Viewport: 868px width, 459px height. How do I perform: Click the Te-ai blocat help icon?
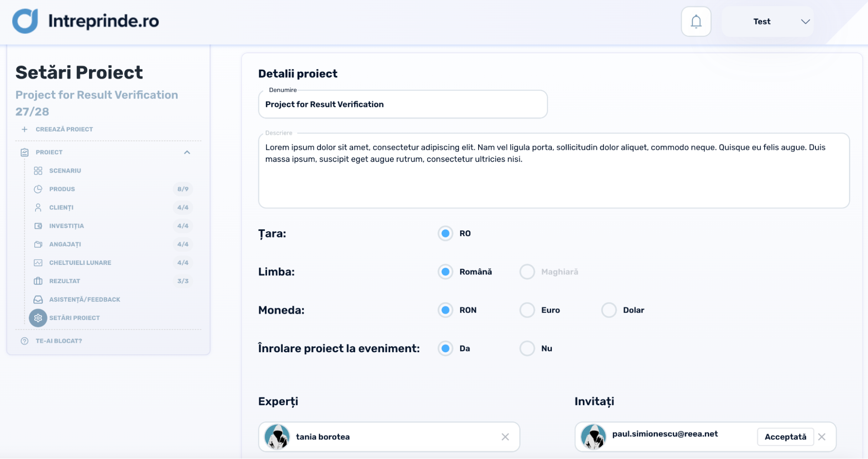coord(25,341)
